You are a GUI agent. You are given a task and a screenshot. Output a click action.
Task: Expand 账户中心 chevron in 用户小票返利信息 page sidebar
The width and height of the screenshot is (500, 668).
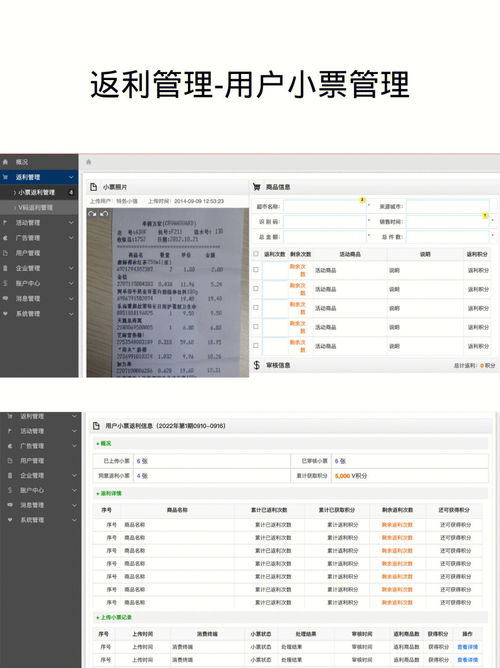coord(74,490)
